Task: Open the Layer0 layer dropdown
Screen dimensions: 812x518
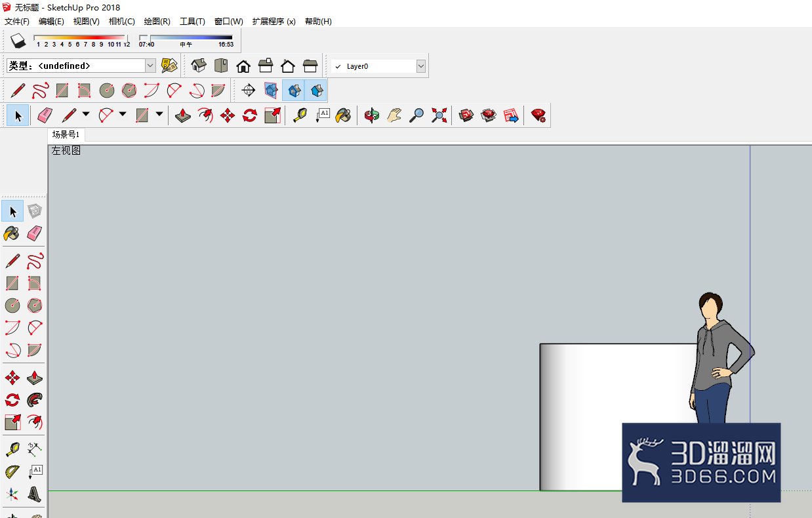Action: (x=378, y=66)
